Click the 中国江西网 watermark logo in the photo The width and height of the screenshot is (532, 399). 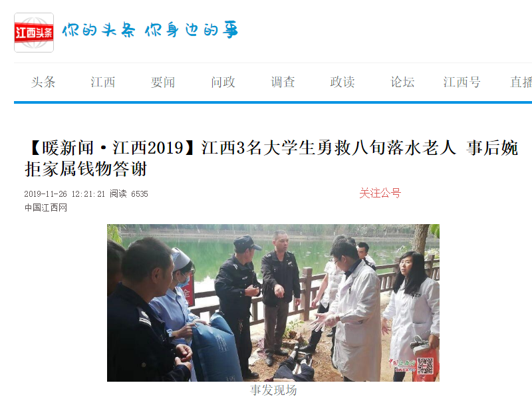[402, 364]
